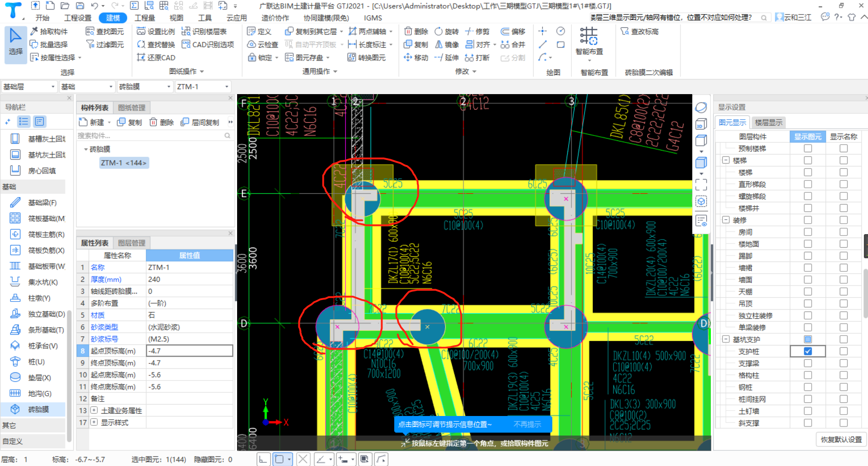Click the 云检查 tool
Screen dimensions: 868x466
coord(263,45)
